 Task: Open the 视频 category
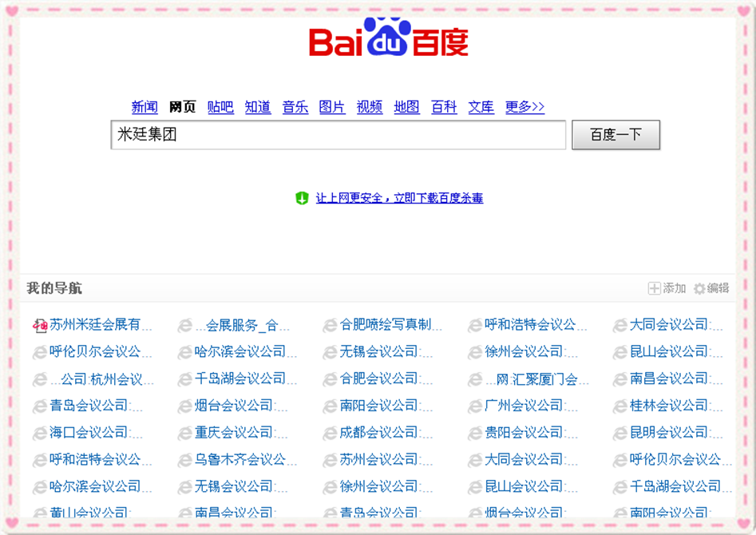click(x=370, y=107)
